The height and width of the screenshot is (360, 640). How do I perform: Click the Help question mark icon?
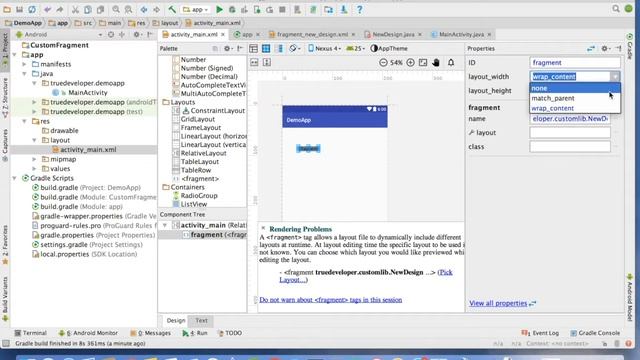coord(359,9)
